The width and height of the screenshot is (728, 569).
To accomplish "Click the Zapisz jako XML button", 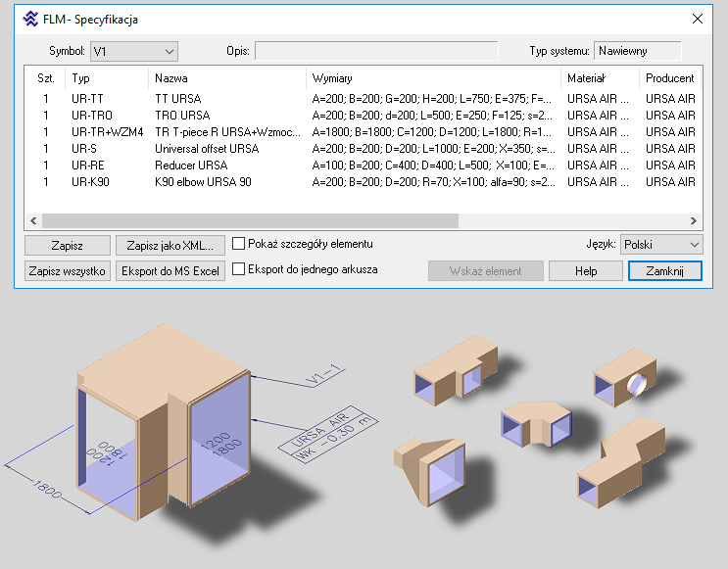I will click(x=170, y=245).
